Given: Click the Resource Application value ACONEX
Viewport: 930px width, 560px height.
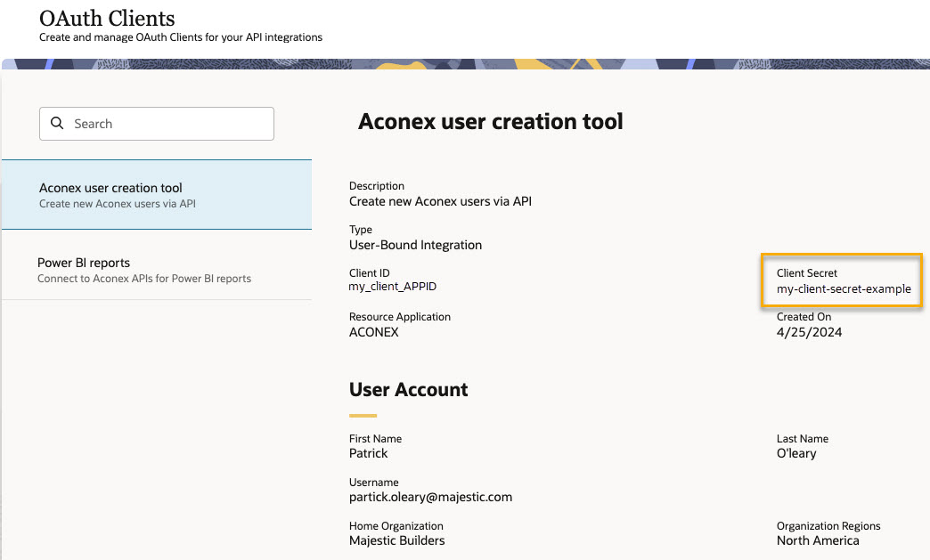Looking at the screenshot, I should coord(373,332).
